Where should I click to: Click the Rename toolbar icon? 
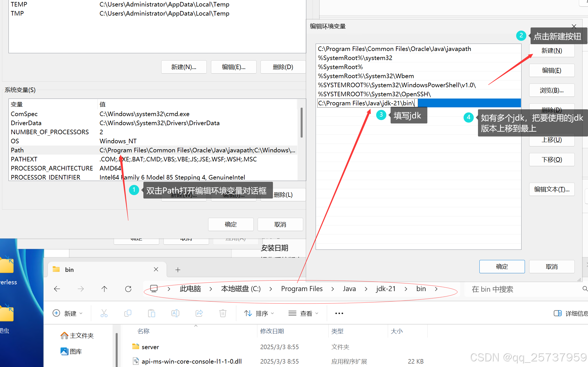pyautogui.click(x=175, y=313)
